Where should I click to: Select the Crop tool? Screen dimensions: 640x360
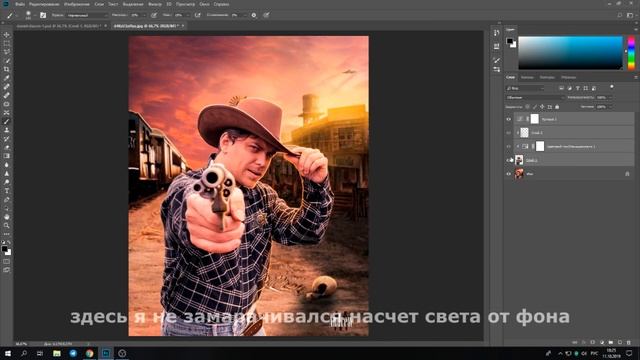(7, 69)
